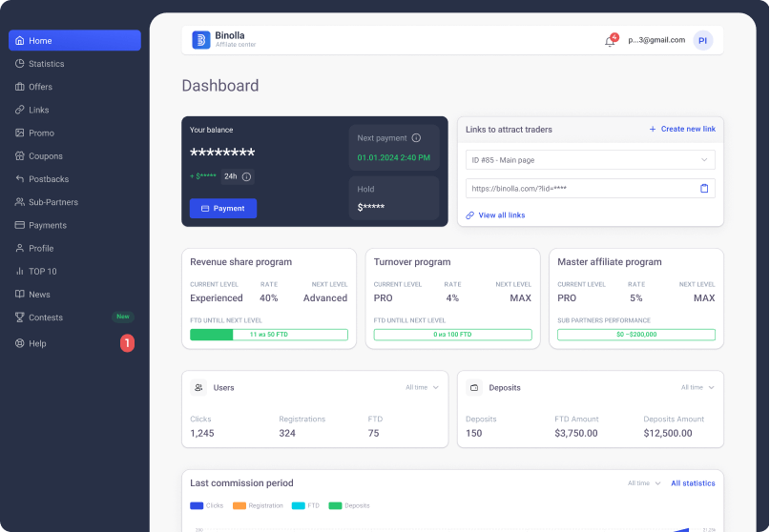The image size is (770, 532).
Task: Open Last commission period All time dropdown
Action: 644,483
